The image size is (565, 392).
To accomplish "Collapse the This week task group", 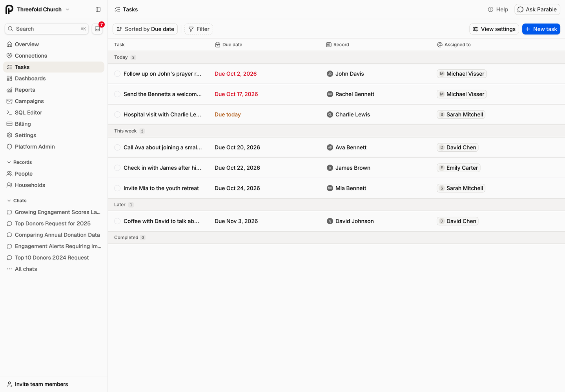I will pos(336,131).
